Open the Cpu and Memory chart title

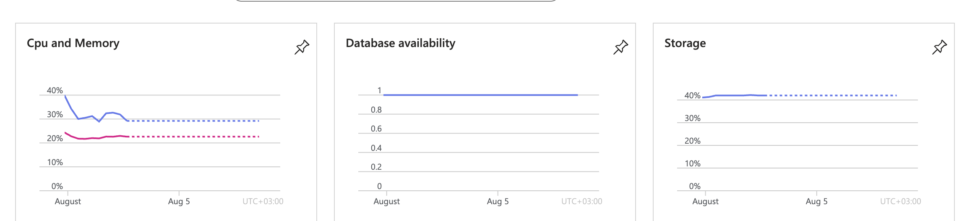pyautogui.click(x=73, y=43)
